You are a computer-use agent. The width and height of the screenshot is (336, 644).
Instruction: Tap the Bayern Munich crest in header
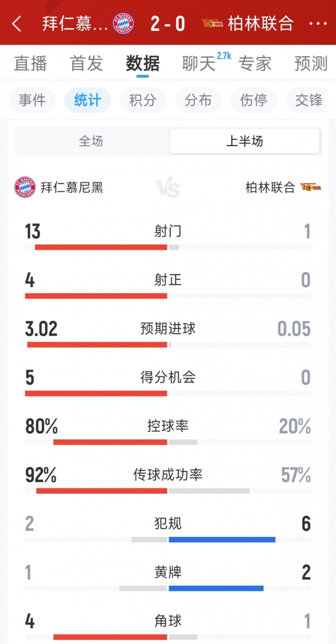tap(123, 24)
